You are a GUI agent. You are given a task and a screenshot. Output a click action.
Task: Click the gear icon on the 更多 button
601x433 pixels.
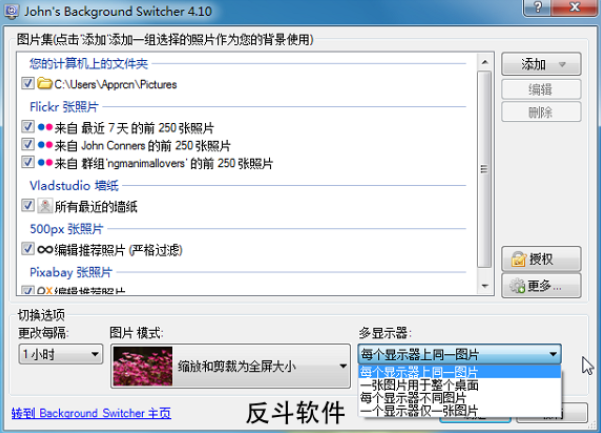click(x=518, y=286)
